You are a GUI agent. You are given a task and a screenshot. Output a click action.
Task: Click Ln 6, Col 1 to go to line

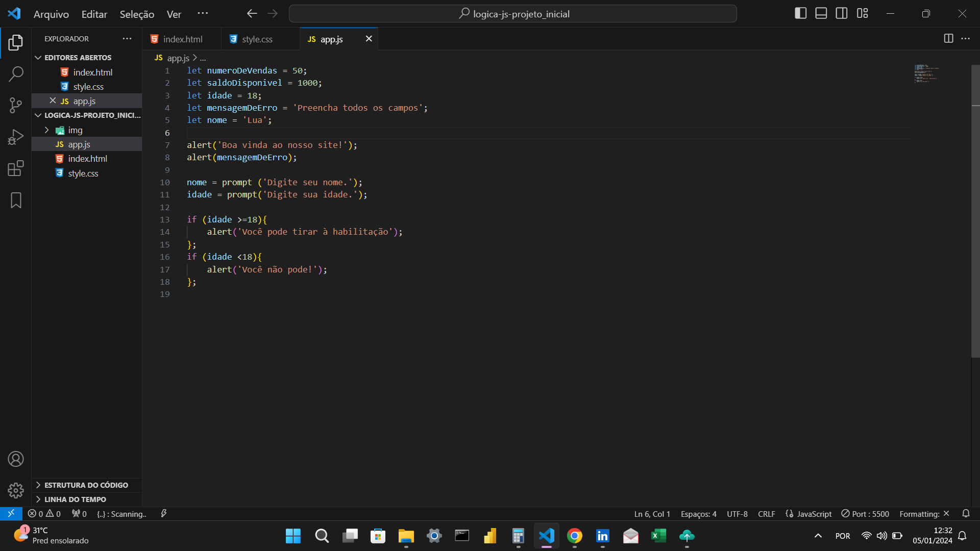click(x=652, y=514)
